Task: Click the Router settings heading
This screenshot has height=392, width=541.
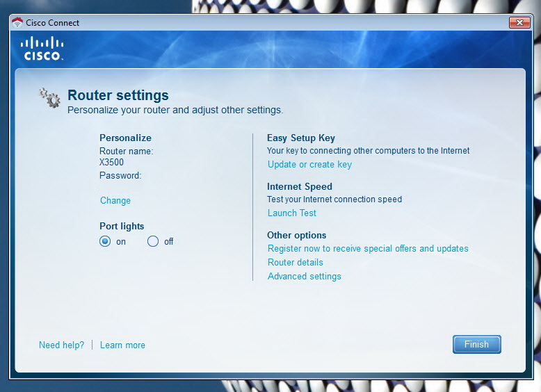Action: pos(118,95)
